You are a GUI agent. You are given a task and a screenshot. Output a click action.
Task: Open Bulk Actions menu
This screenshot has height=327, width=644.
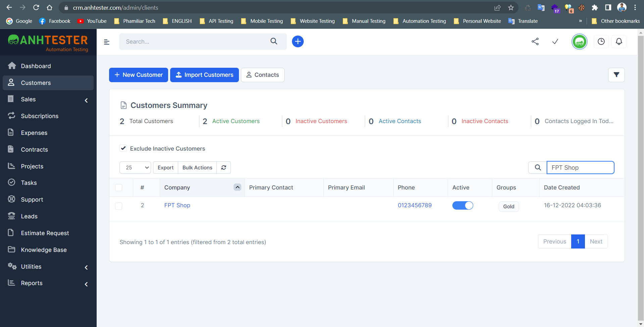pos(197,167)
